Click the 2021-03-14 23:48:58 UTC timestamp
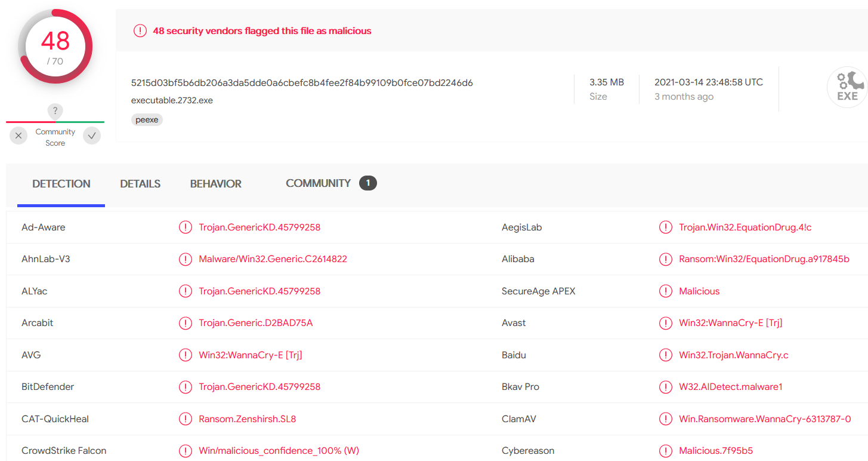 [x=709, y=82]
